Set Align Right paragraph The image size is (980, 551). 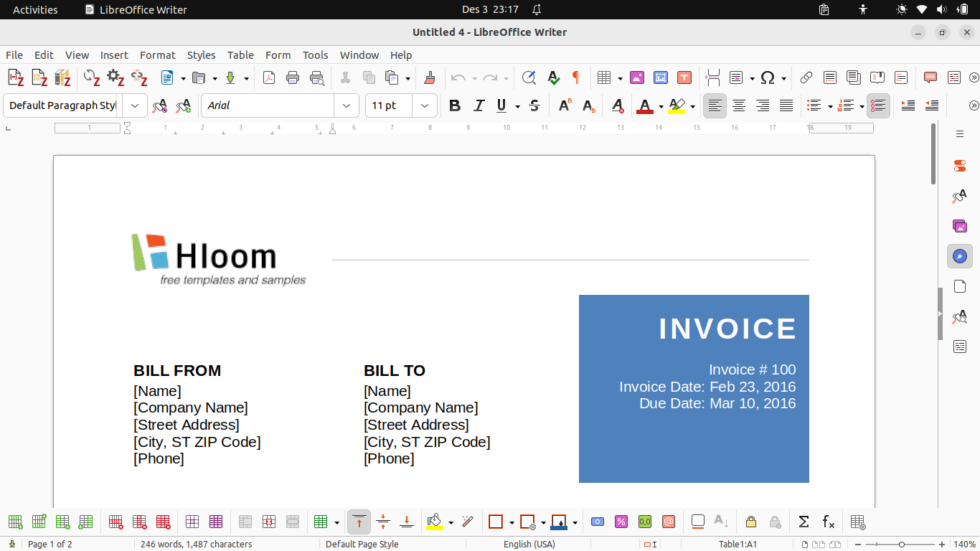(763, 106)
